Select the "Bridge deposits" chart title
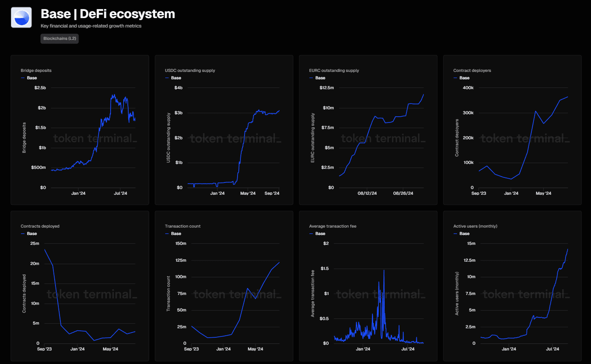Image resolution: width=591 pixels, height=364 pixels. tap(36, 71)
